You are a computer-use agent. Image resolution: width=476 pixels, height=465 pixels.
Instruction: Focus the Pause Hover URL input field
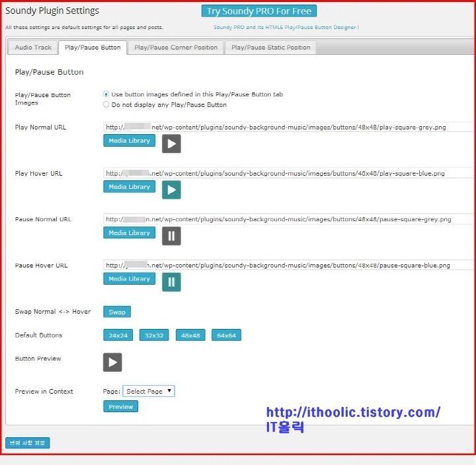290,265
